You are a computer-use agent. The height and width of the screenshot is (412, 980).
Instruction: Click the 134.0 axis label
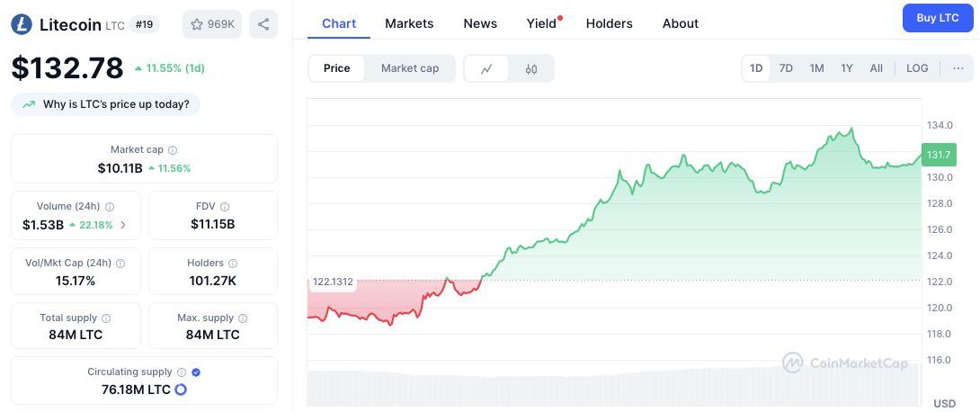click(940, 125)
